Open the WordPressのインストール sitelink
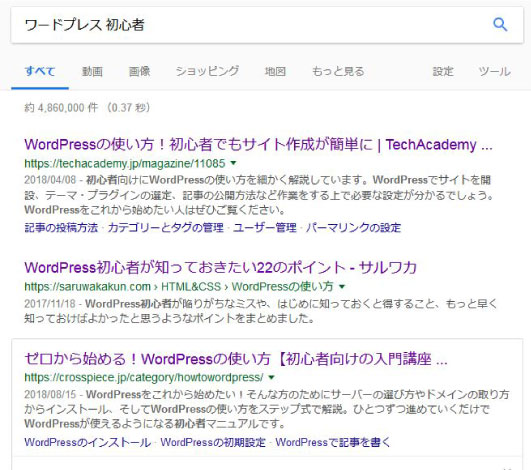This screenshot has height=470, width=531. pos(88,442)
